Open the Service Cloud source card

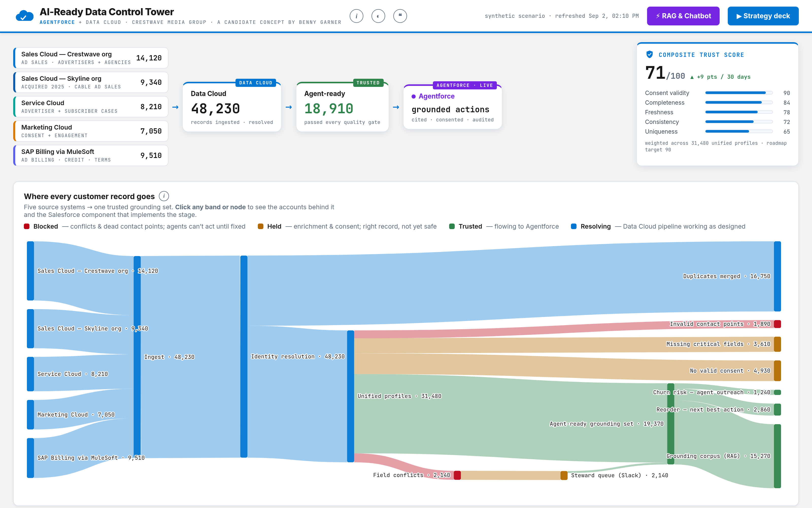(x=91, y=106)
